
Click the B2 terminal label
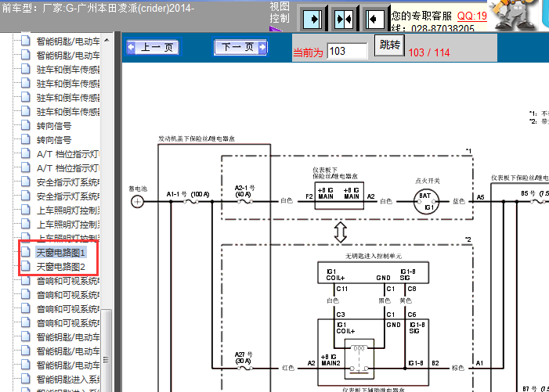tap(435, 363)
